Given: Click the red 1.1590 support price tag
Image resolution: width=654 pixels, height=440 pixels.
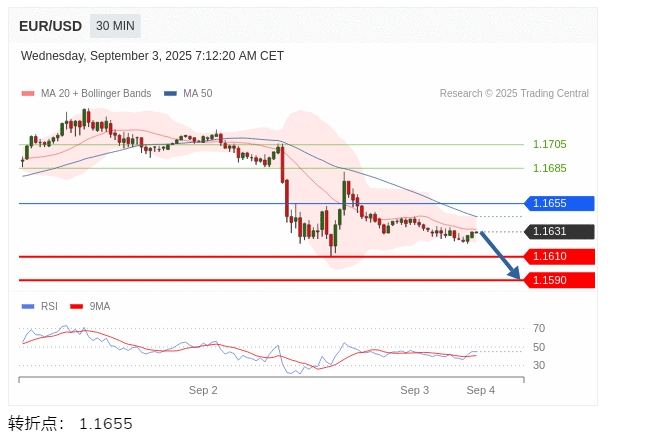Looking at the screenshot, I should 559,280.
